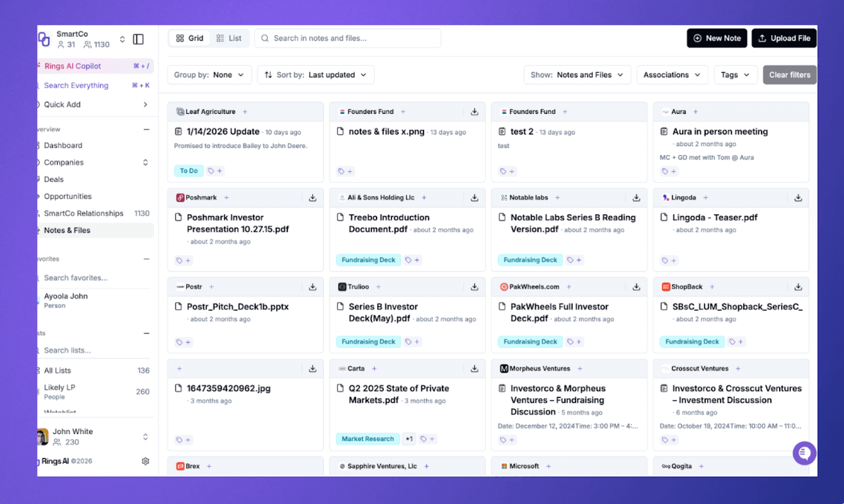Add tag on Lingoda Teaser card
This screenshot has width=844, height=504.
(669, 260)
